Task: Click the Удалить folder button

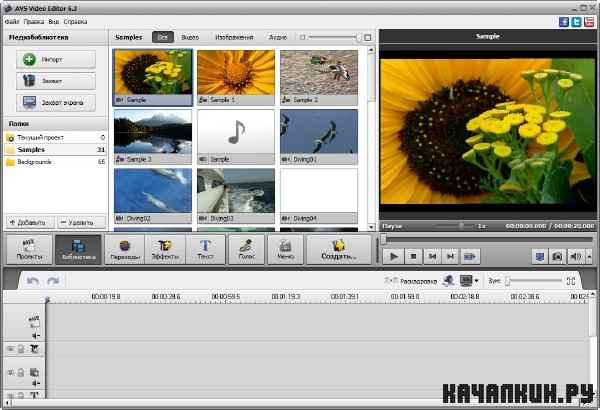Action: (81, 222)
